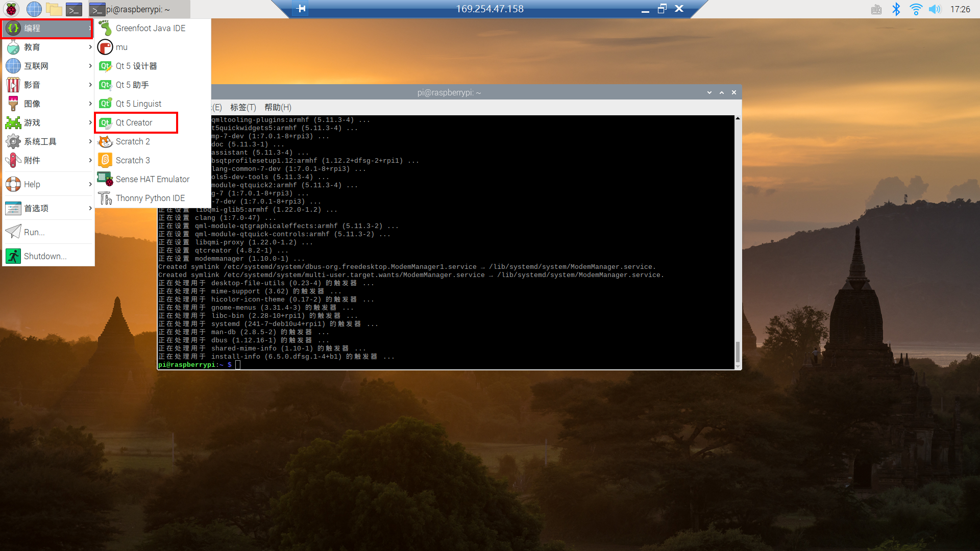Click the volume speaker tray icon
Screen dimensions: 980x551
click(x=935, y=9)
